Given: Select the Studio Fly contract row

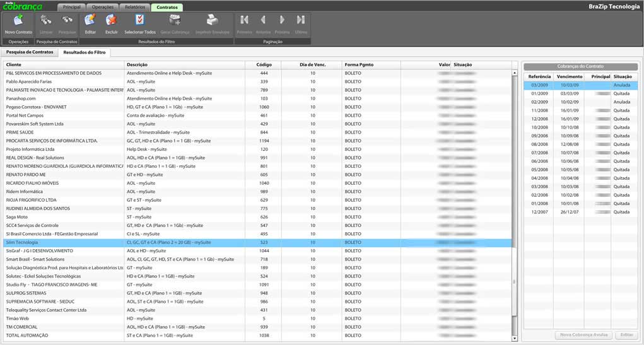Looking at the screenshot, I should tap(257, 285).
